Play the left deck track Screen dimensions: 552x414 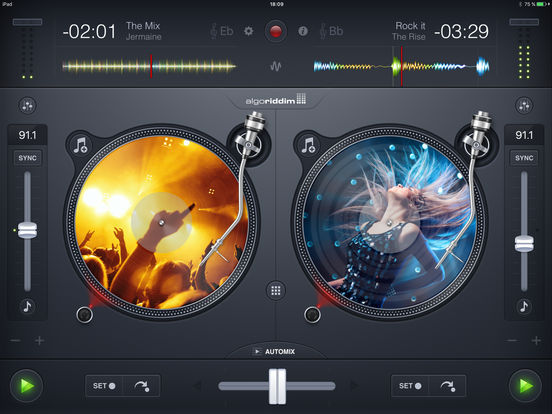pyautogui.click(x=26, y=386)
